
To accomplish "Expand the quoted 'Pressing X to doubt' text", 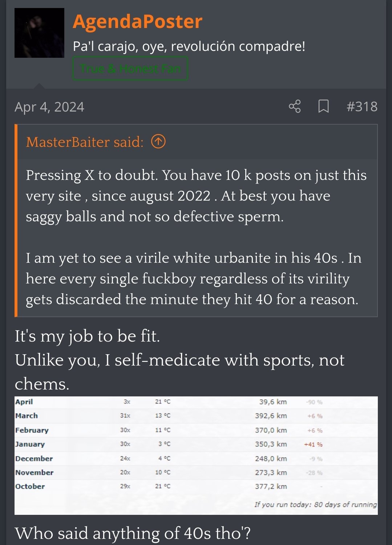I will pyautogui.click(x=196, y=196).
